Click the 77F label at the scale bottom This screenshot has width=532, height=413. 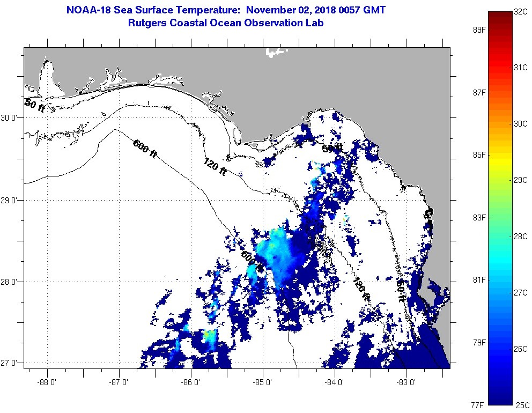click(x=479, y=405)
